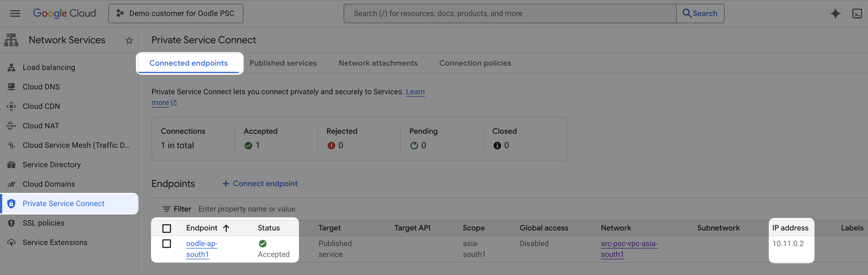The height and width of the screenshot is (275, 868).
Task: Open the Cloud Shell terminal icon
Action: click(857, 13)
